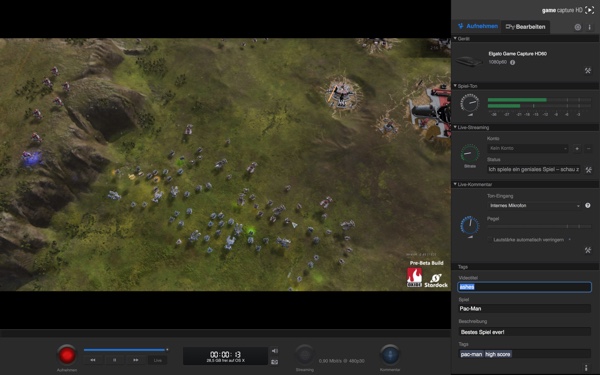This screenshot has width=600, height=375.
Task: Add a streaming account with plus button
Action: click(x=577, y=148)
